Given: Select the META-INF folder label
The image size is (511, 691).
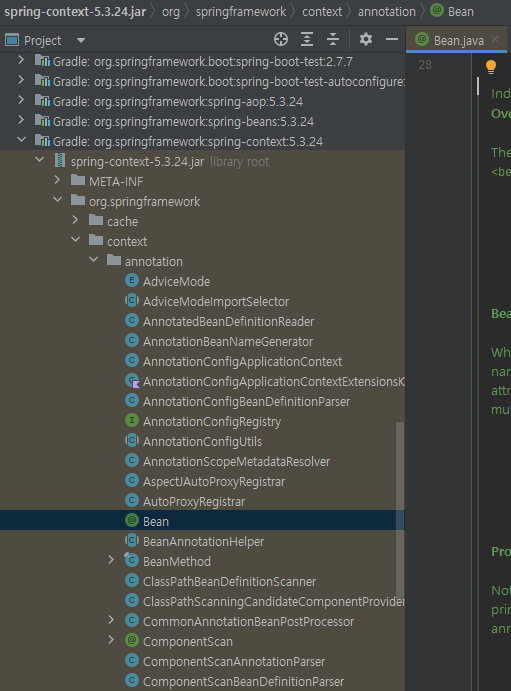Looking at the screenshot, I should pyautogui.click(x=116, y=182).
